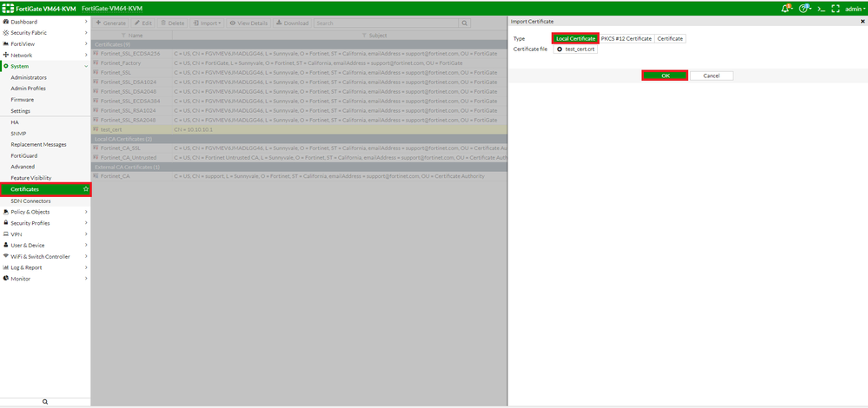
Task: Click the Subject column filter icon
Action: (x=364, y=36)
